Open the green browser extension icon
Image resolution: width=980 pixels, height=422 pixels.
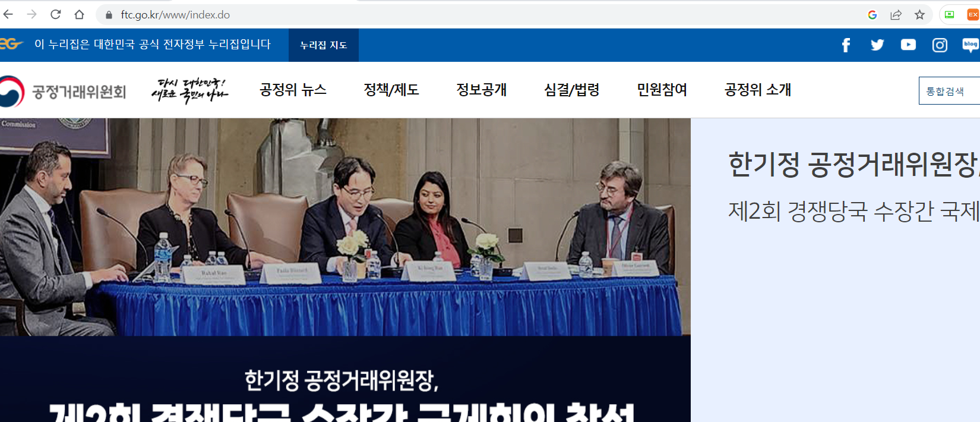[x=949, y=15]
